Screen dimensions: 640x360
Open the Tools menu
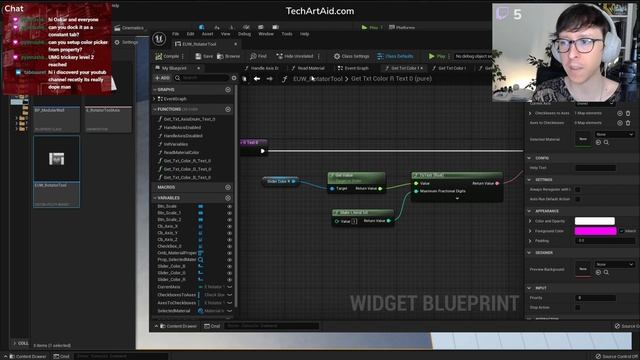pos(287,34)
